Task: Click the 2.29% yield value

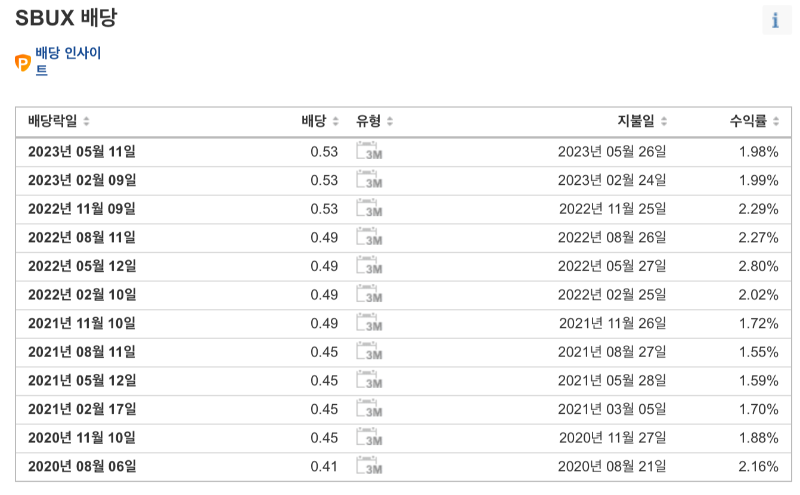Action: coord(759,209)
